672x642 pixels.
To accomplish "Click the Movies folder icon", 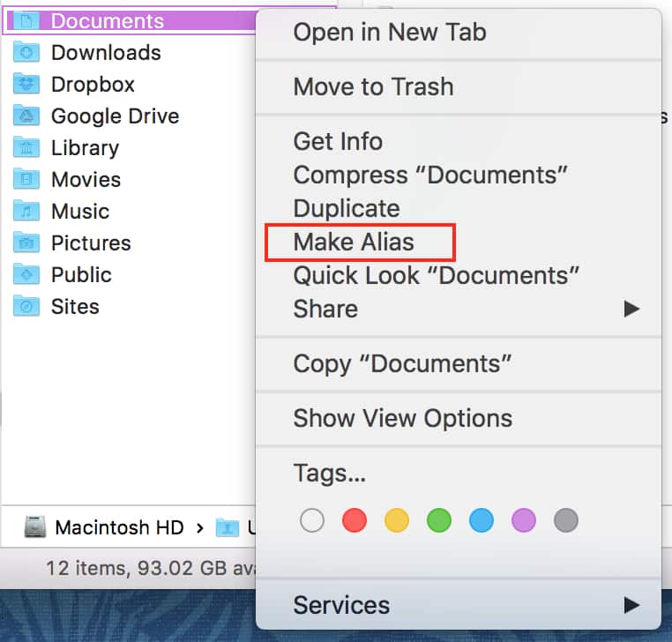I will pyautogui.click(x=27, y=180).
